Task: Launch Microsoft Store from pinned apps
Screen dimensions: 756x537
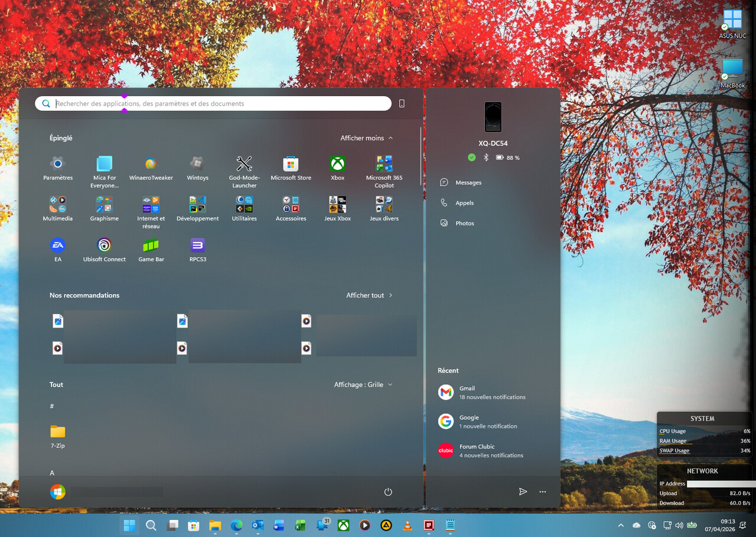Action: (291, 164)
